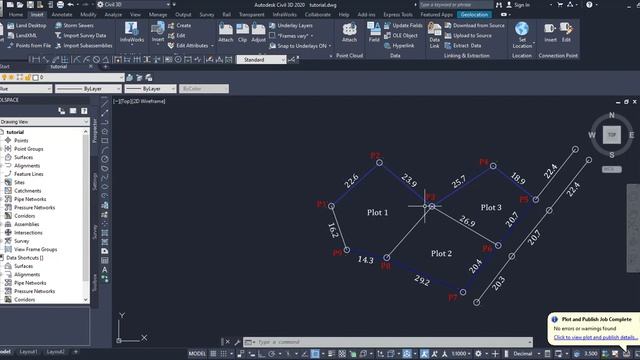The width and height of the screenshot is (640, 360).
Task: Toggle the drawing grid display
Action: pyautogui.click(x=213, y=353)
